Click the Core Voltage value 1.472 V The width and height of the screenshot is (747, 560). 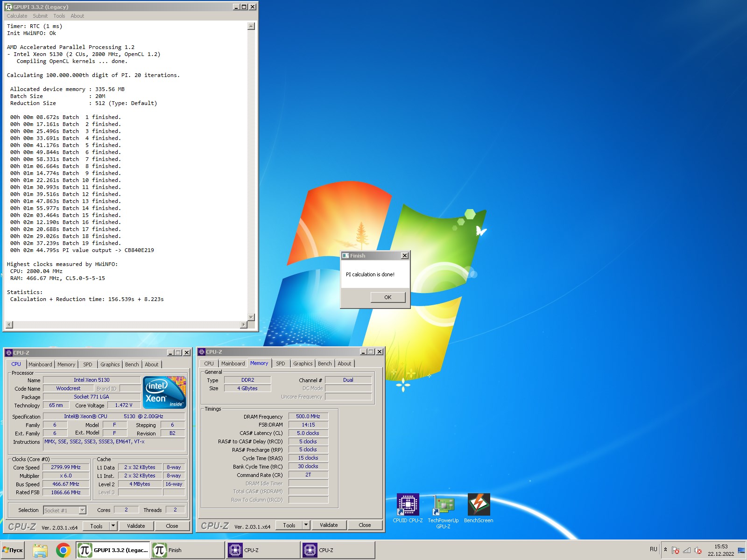coord(124,405)
